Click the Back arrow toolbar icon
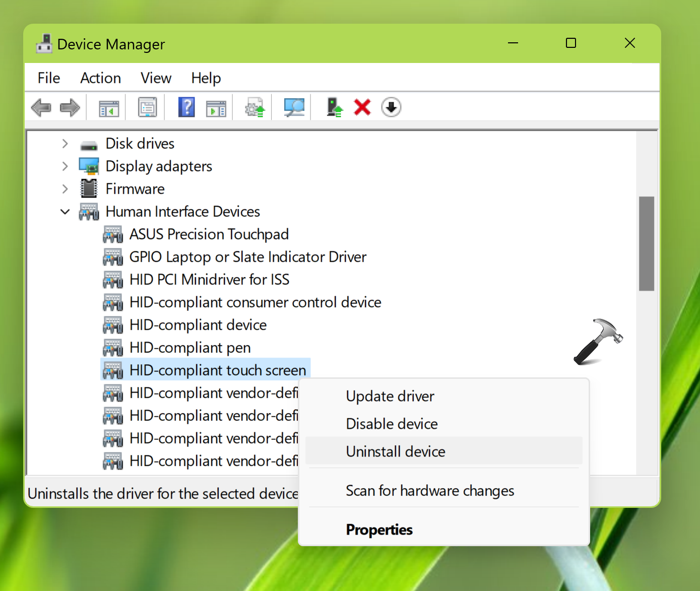700x591 pixels. [x=41, y=107]
